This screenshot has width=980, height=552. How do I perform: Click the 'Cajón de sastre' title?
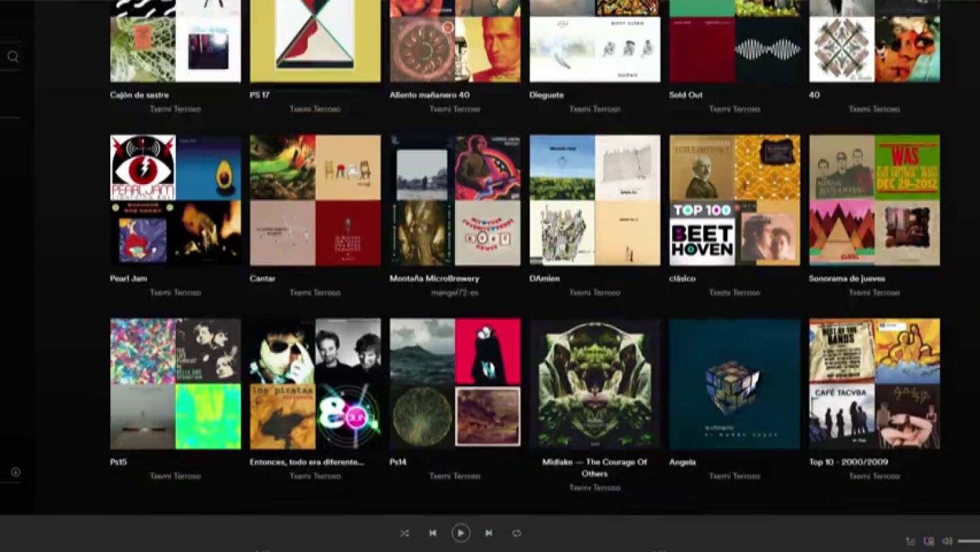click(140, 95)
